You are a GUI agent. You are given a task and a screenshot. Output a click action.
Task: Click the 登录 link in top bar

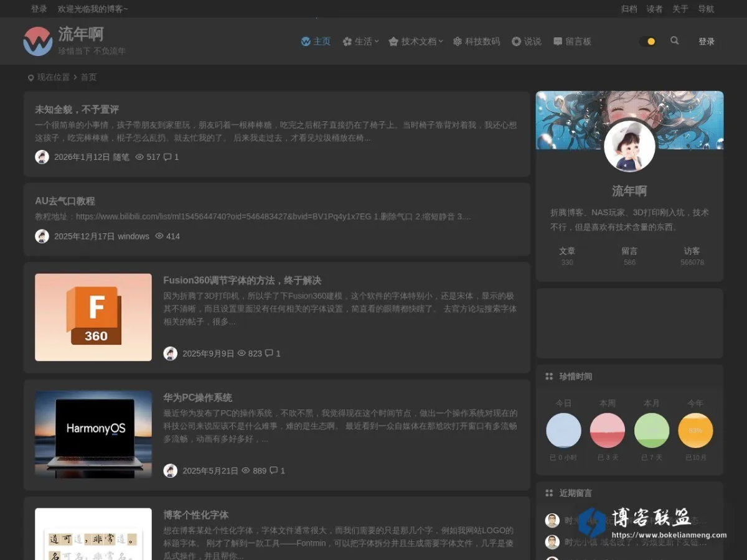pos(39,9)
